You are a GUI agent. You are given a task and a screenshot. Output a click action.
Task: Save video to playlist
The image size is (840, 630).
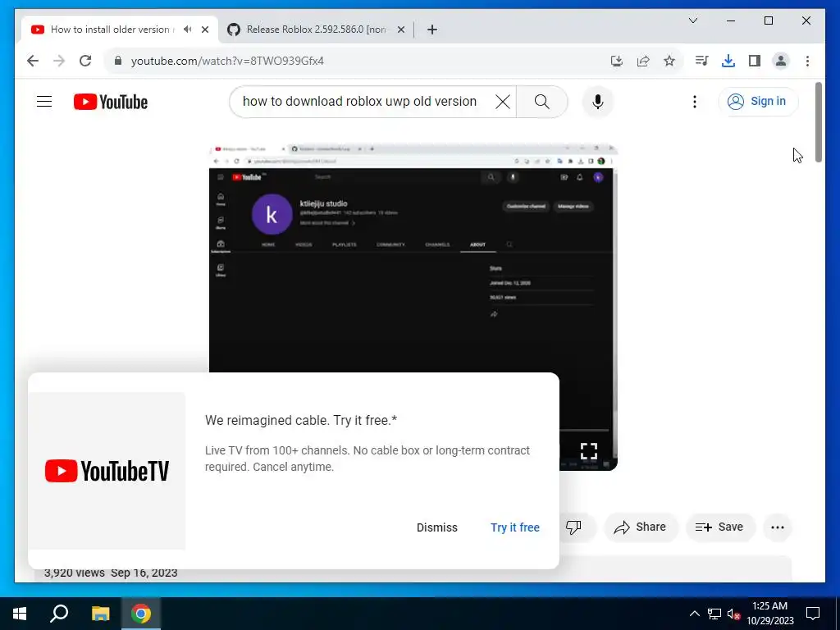pyautogui.click(x=719, y=527)
